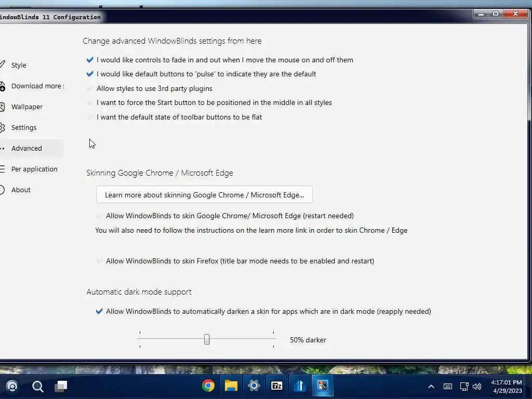Click the WindowBlinds taskbar icon

[x=323, y=386]
